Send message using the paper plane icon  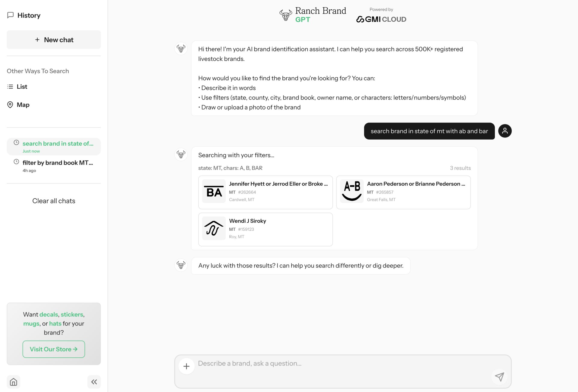pyautogui.click(x=499, y=377)
